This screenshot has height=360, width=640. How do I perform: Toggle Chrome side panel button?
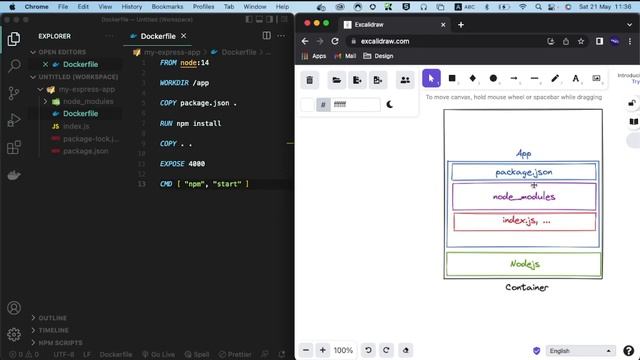pyautogui.click(x=599, y=41)
